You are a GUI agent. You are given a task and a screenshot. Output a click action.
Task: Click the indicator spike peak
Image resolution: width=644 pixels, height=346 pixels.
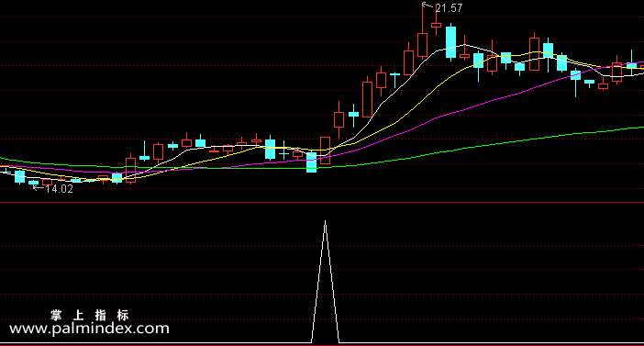326,223
